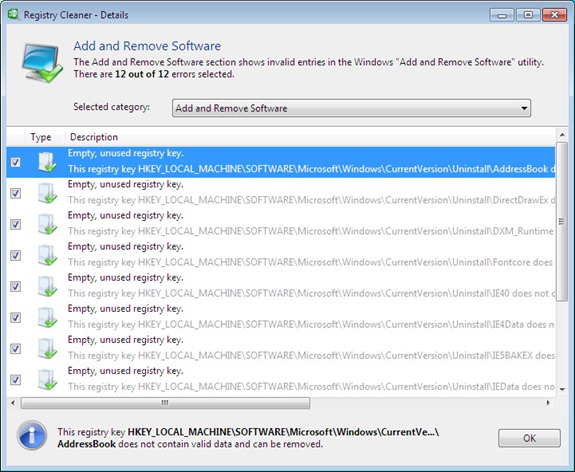The image size is (575, 472).
Task: Click the registry key icon in IE4Data row
Action: point(47,318)
